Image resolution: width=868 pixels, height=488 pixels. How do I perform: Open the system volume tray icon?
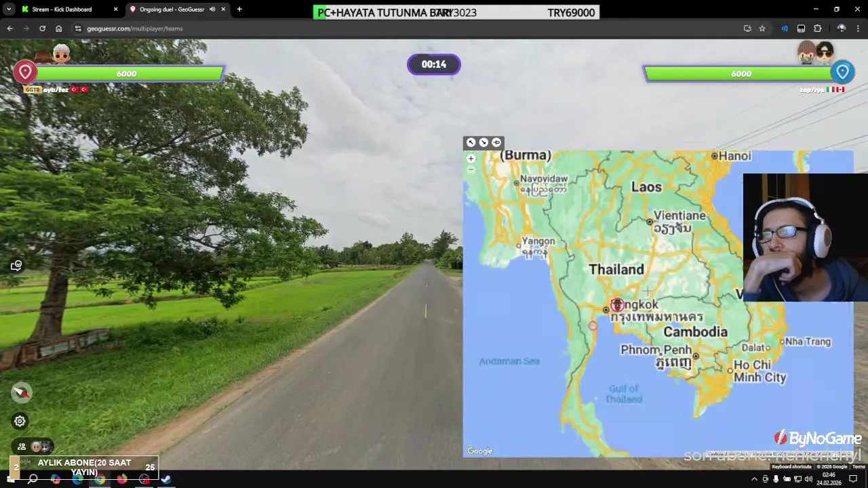808,479
